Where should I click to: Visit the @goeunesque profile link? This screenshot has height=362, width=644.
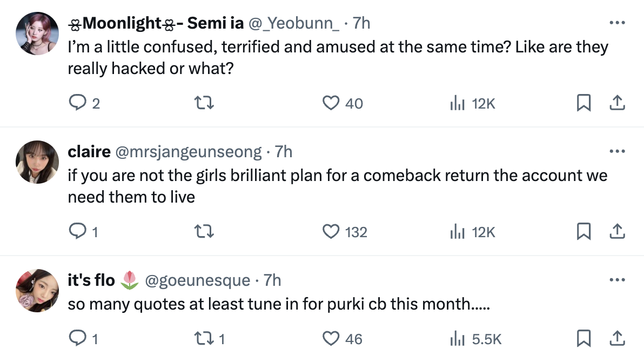[197, 280]
